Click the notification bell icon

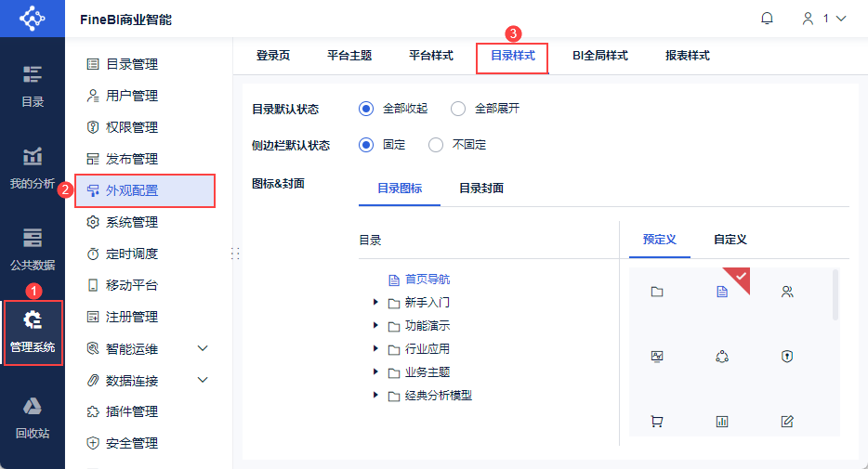(767, 19)
